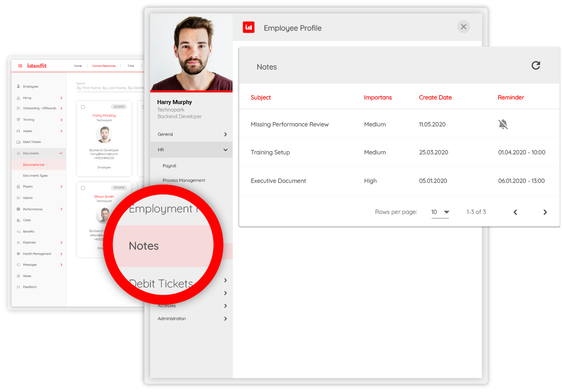Click Ethan Smith's avatar on employee card
This screenshot has height=392, width=562.
pos(104,215)
